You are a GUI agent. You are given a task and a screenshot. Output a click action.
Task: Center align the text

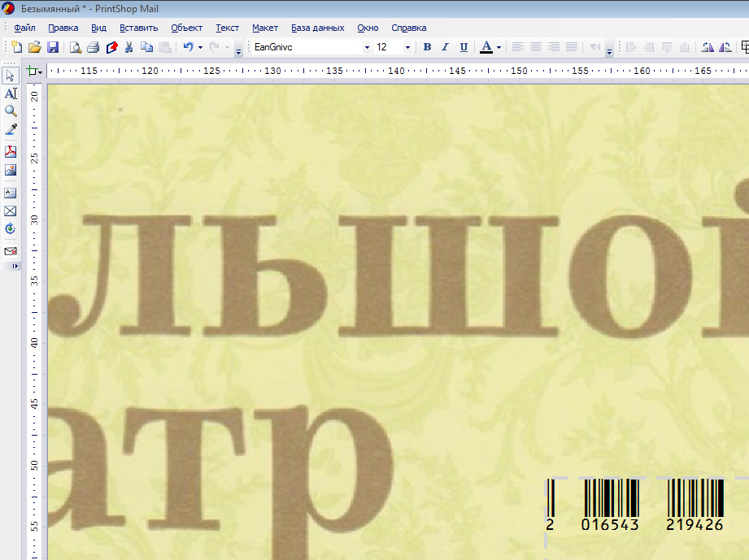pos(535,47)
